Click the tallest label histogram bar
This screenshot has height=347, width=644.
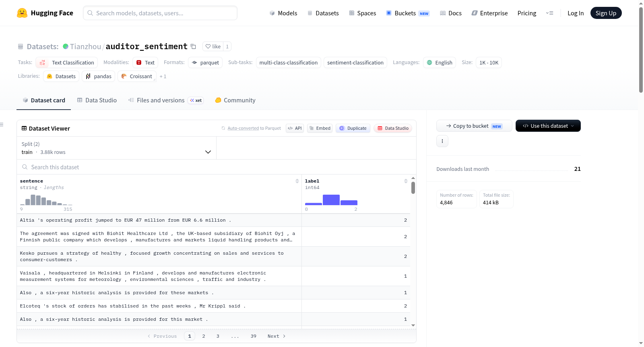pos(331,200)
